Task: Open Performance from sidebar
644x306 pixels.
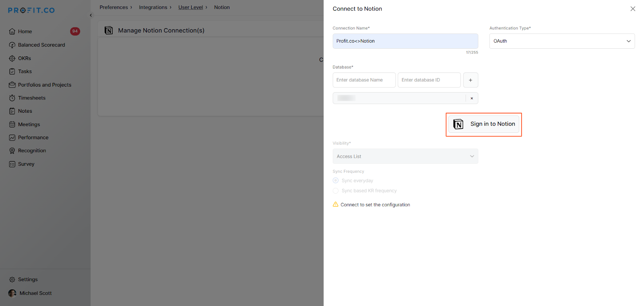Action: pyautogui.click(x=33, y=138)
